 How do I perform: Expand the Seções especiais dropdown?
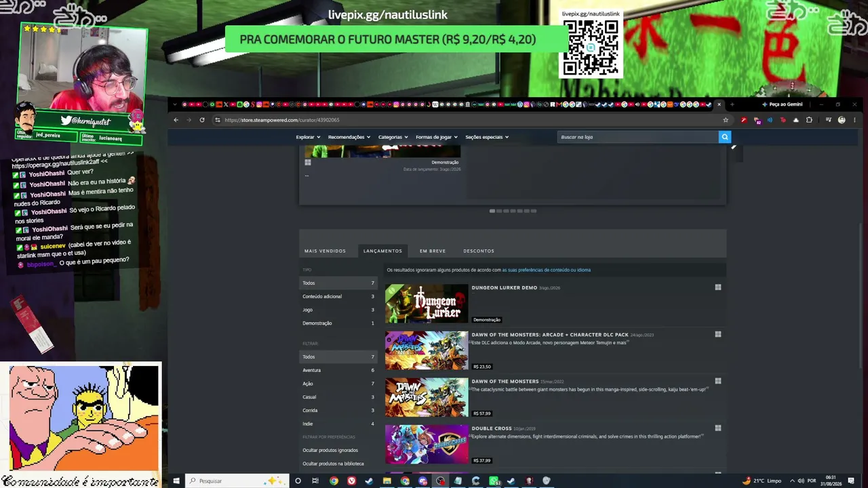tap(487, 137)
